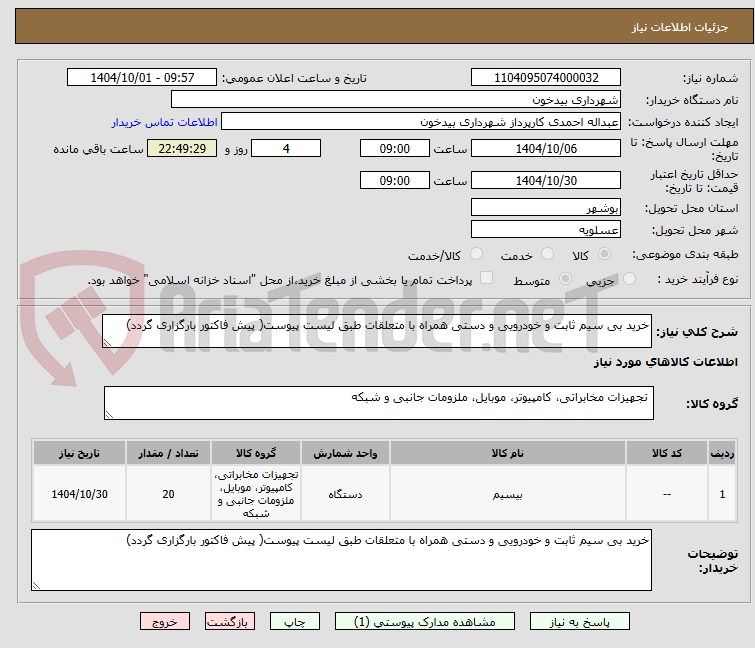Click the اطلاعات کالاهای مورد نیاز heading

tap(665, 362)
